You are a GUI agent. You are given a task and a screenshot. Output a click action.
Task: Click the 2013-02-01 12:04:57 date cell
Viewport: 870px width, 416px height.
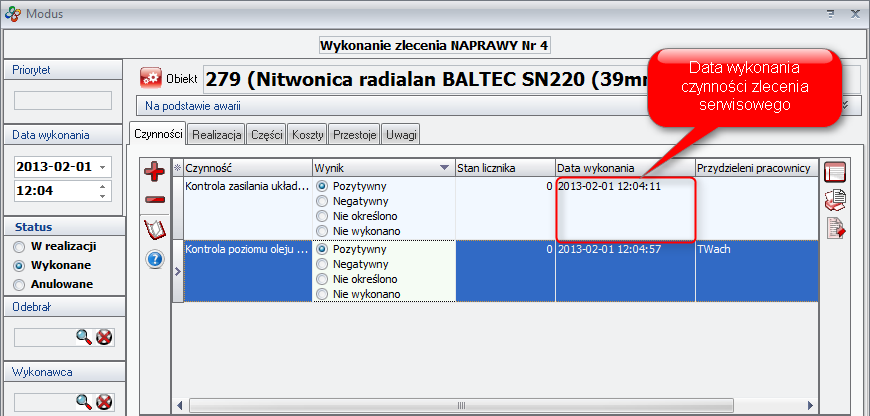coord(625,271)
